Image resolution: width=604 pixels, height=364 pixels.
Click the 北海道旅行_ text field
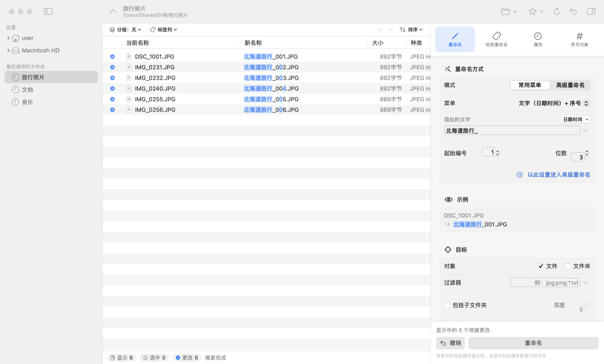pyautogui.click(x=512, y=131)
